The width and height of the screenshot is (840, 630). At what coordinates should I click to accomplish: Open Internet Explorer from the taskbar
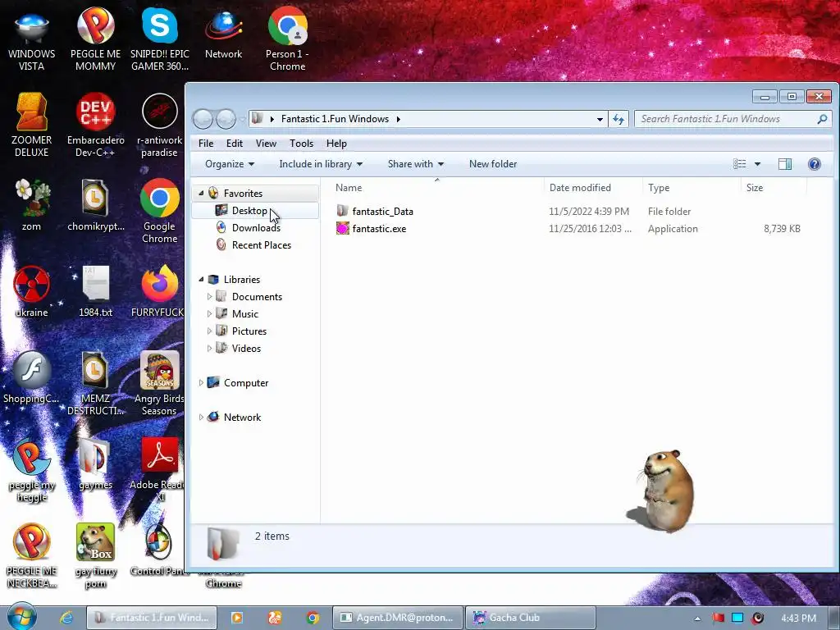point(66,618)
